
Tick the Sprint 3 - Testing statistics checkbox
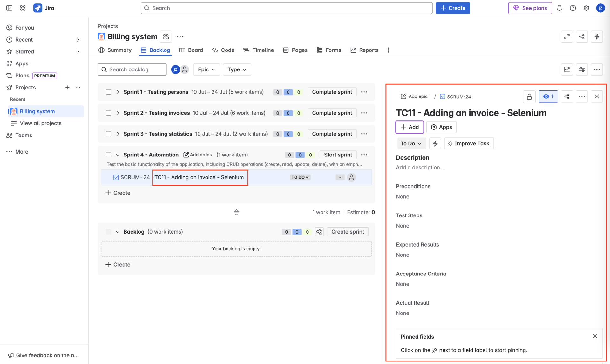[x=109, y=134]
